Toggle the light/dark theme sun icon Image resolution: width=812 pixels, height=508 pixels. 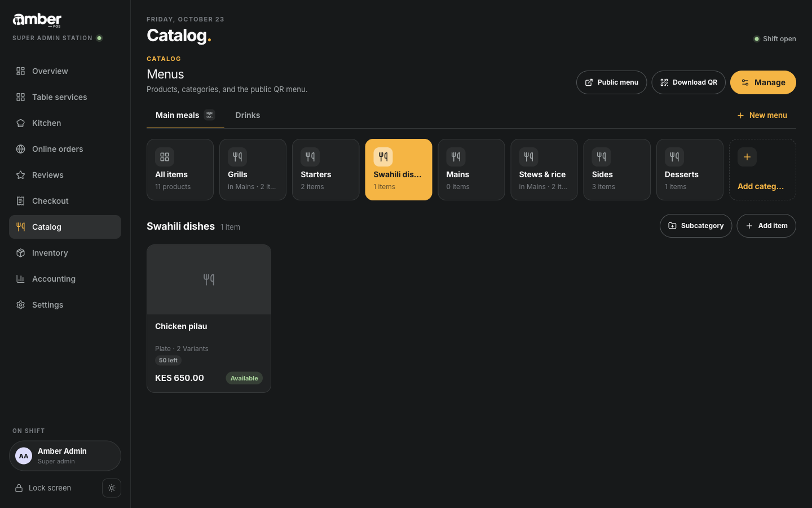click(112, 488)
